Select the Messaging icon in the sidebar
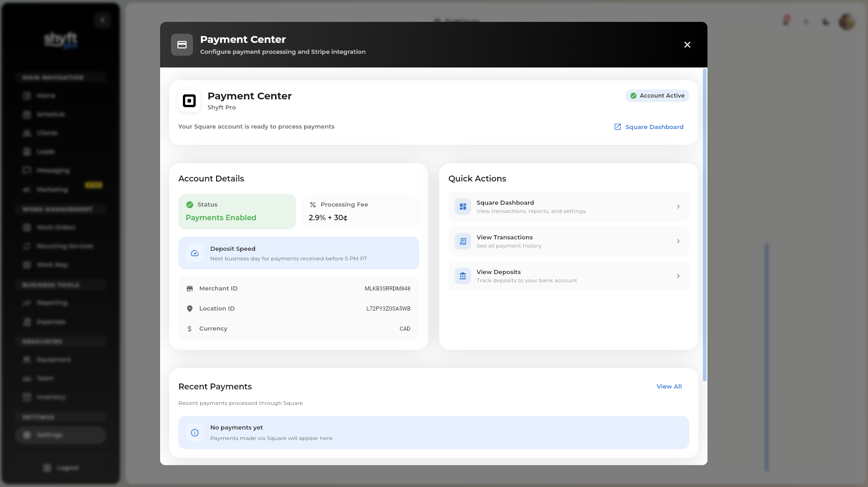 point(26,170)
